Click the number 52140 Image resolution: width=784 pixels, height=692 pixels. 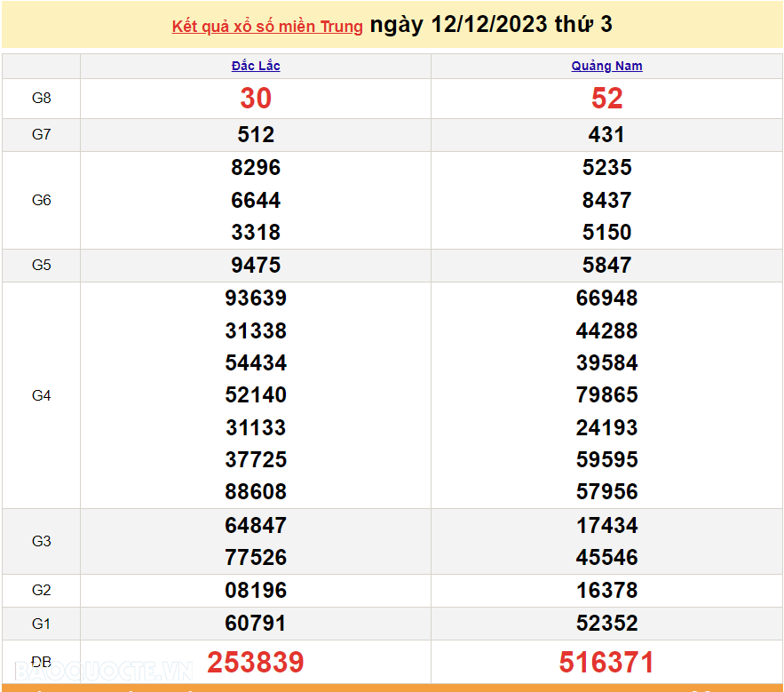tap(256, 394)
